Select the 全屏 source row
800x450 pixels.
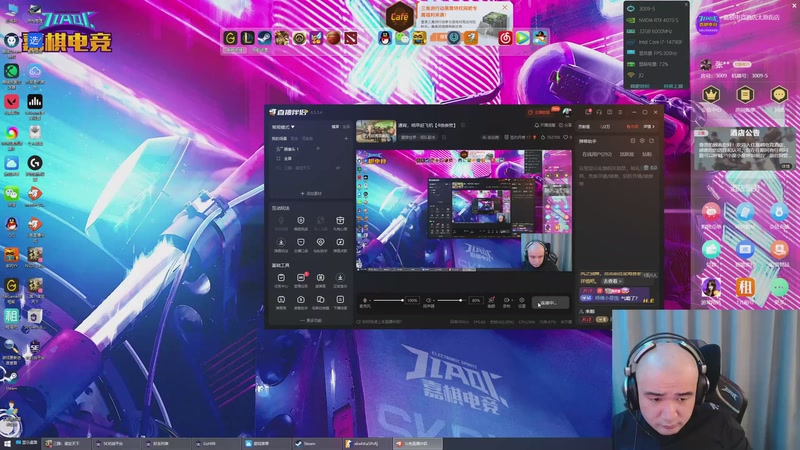pyautogui.click(x=310, y=159)
